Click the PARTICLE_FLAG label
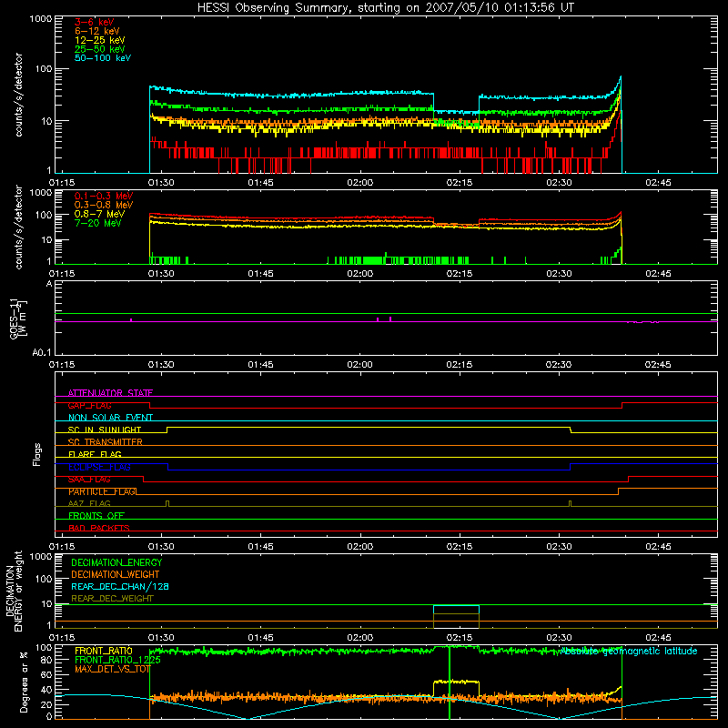Screen dimensions: 728x728 [102, 491]
